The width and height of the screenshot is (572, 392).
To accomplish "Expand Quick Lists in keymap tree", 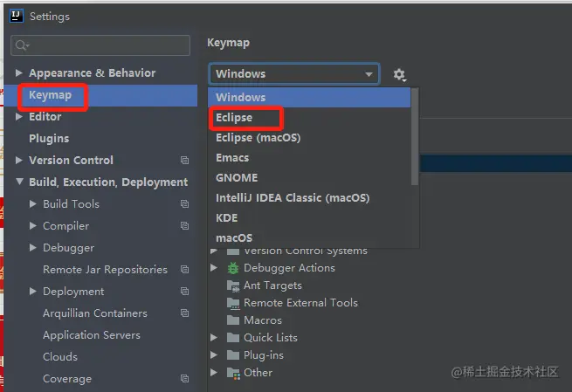I will pos(214,338).
